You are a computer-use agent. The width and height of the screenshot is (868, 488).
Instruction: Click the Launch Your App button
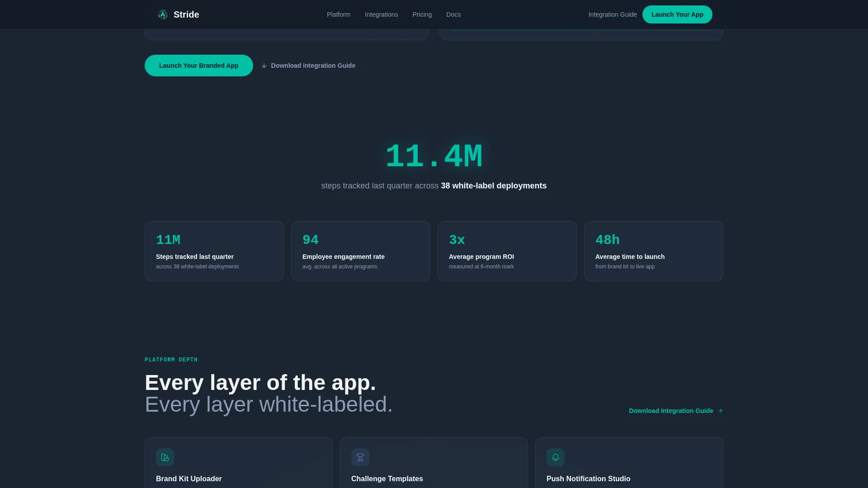pyautogui.click(x=677, y=14)
